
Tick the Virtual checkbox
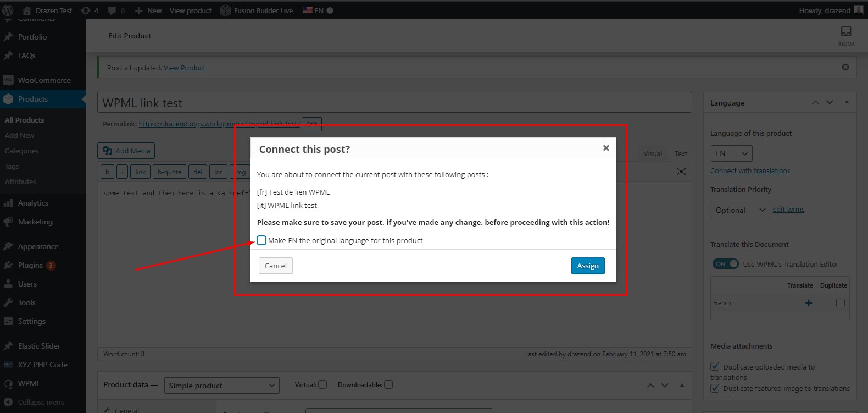click(322, 384)
